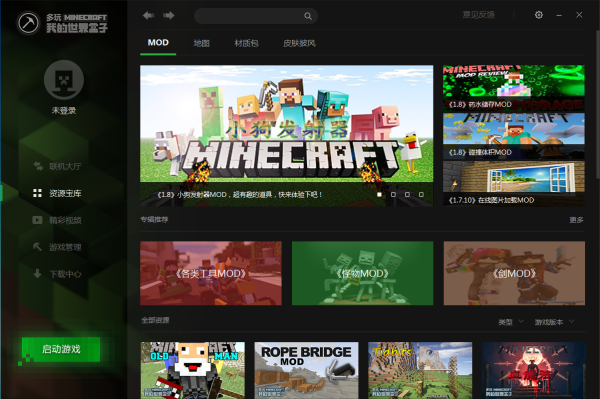Switch to the 地图 tab

point(201,43)
